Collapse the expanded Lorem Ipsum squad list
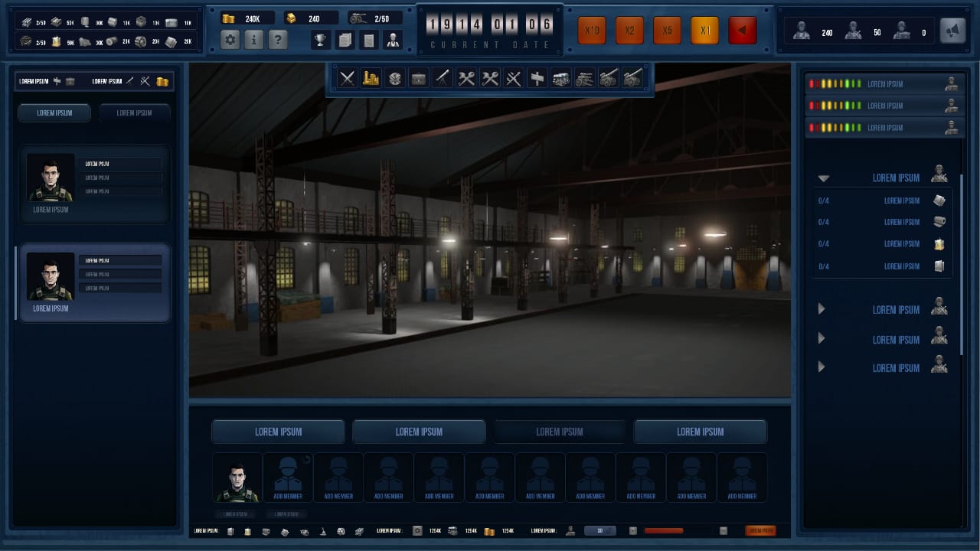 click(823, 178)
